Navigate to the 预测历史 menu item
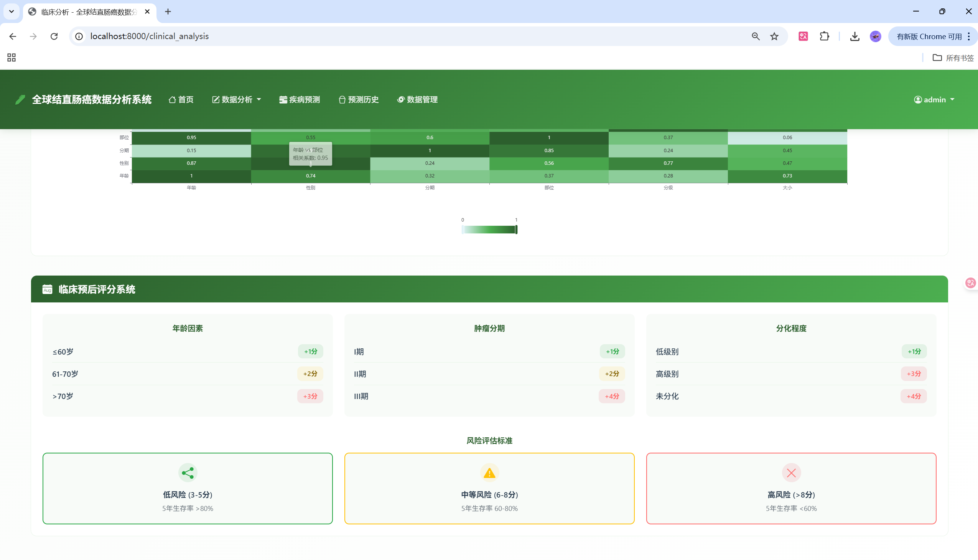Screen dimensions: 978x560 pyautogui.click(x=358, y=99)
